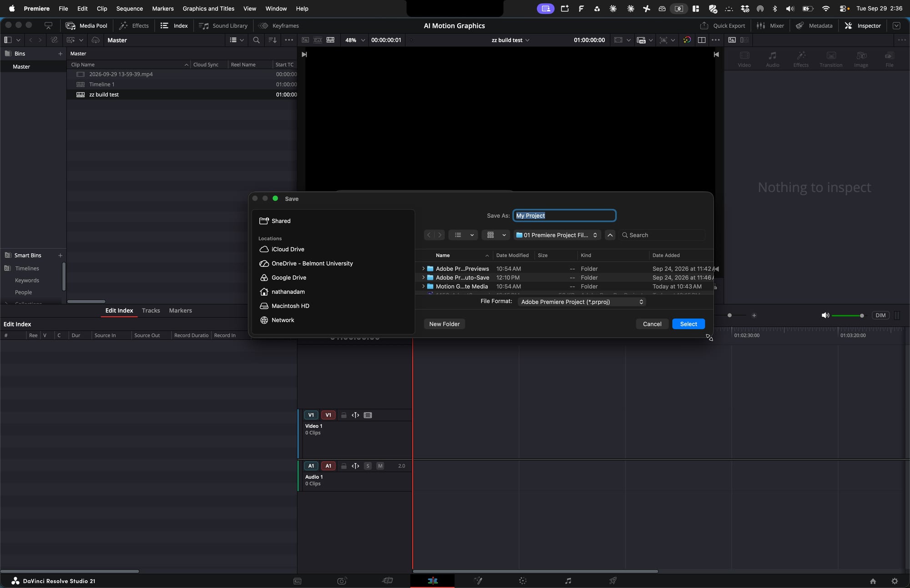Image resolution: width=910 pixels, height=588 pixels.
Task: Toggle the Media Pool panel
Action: click(86, 25)
